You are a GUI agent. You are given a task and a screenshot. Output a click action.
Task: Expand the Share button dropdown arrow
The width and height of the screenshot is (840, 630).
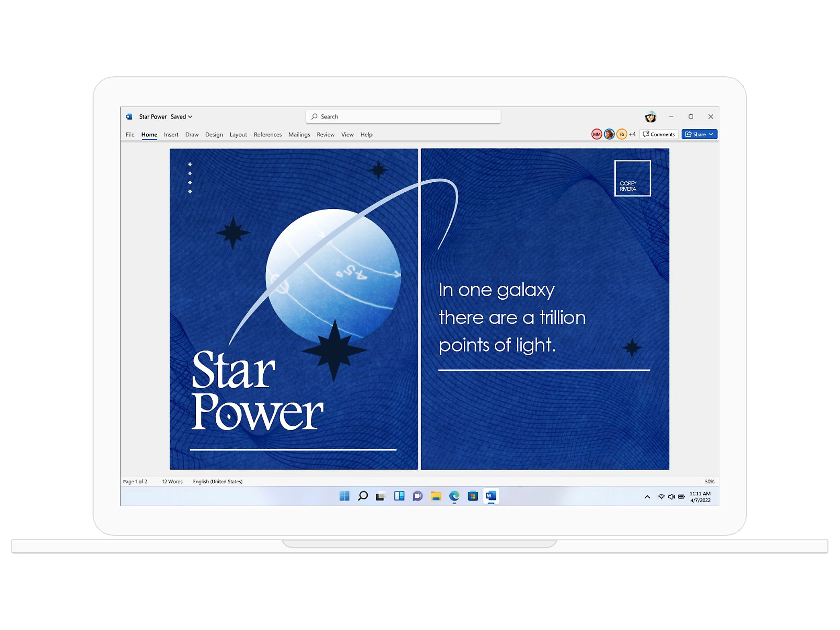coord(711,134)
